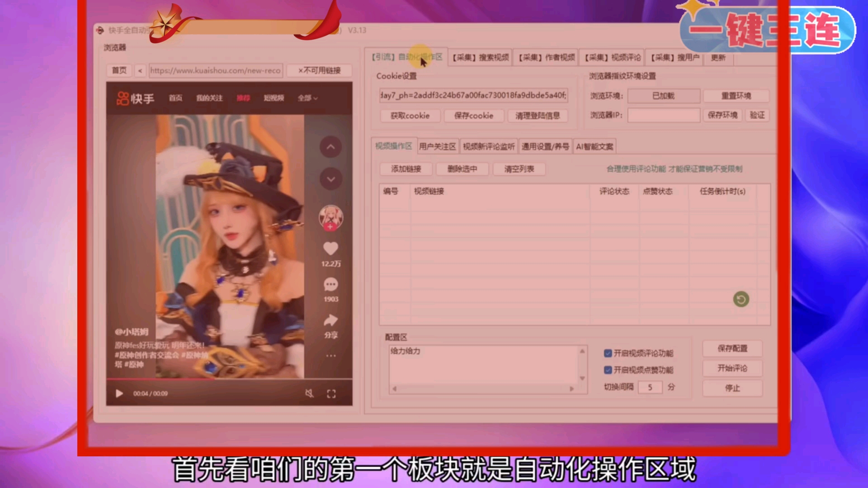Open the 更新 tab
The width and height of the screenshot is (868, 488).
718,57
